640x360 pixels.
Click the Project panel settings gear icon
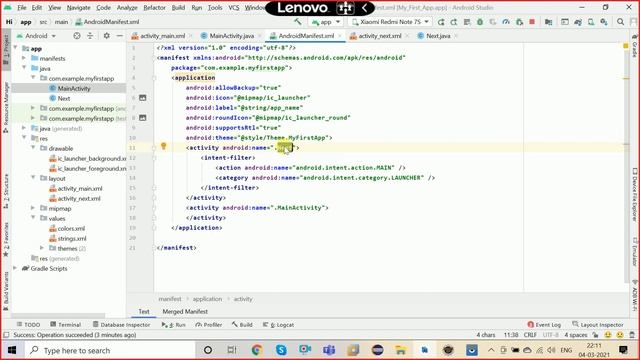coord(107,36)
